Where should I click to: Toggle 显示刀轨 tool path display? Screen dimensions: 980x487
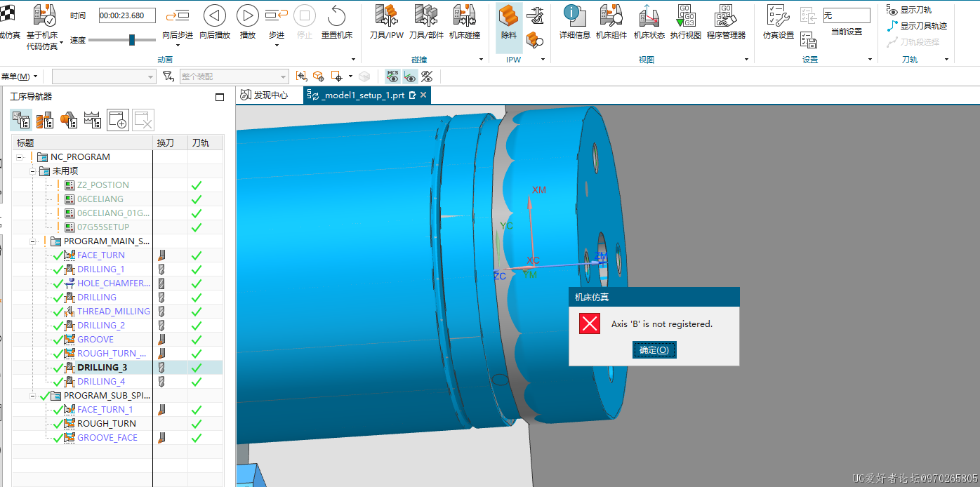909,10
